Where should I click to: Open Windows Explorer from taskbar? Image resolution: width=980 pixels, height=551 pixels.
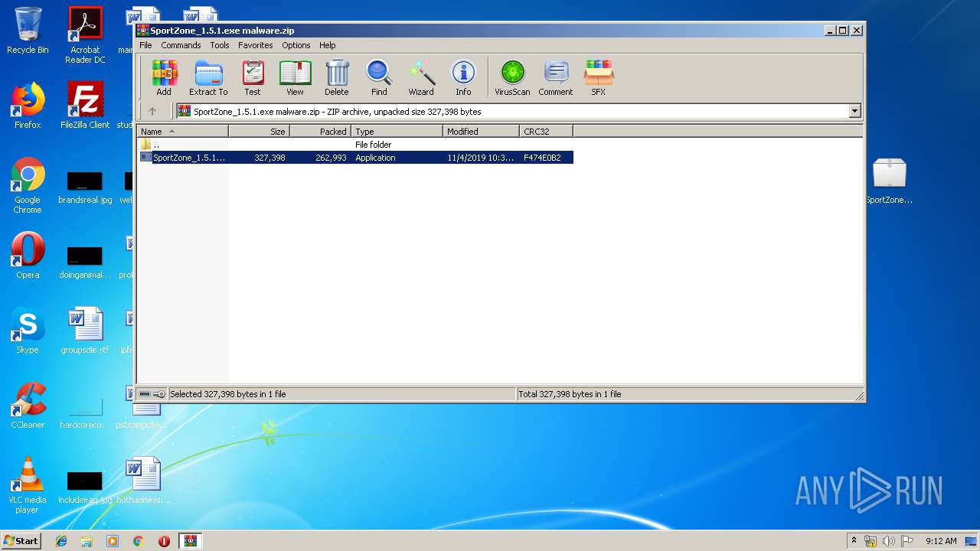click(x=87, y=541)
